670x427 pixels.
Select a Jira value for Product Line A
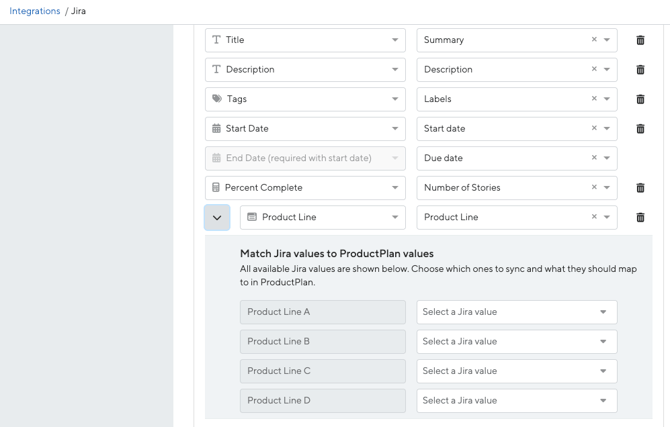pyautogui.click(x=517, y=312)
